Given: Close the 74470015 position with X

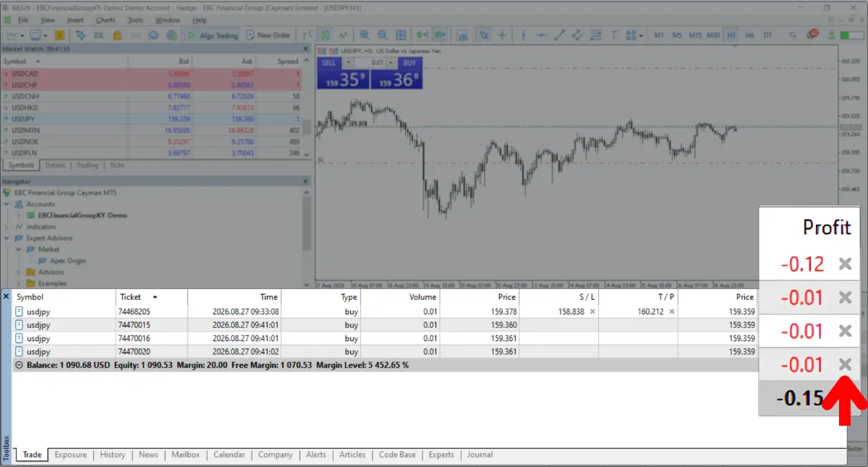Looking at the screenshot, I should [x=845, y=298].
